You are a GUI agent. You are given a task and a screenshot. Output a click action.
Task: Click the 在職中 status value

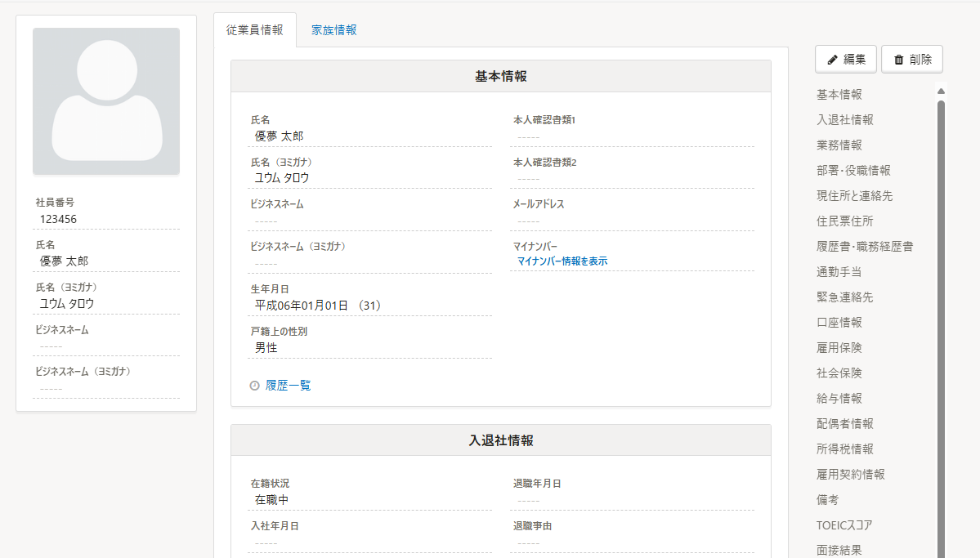[272, 500]
